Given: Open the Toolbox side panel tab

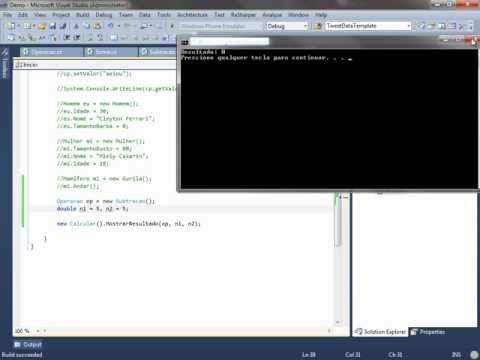Looking at the screenshot, I should pos(5,63).
